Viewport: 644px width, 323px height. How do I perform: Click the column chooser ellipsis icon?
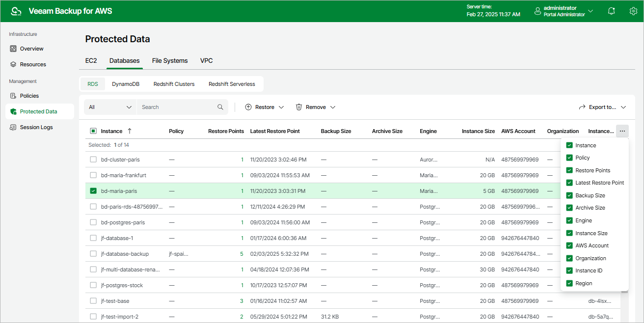[622, 131]
